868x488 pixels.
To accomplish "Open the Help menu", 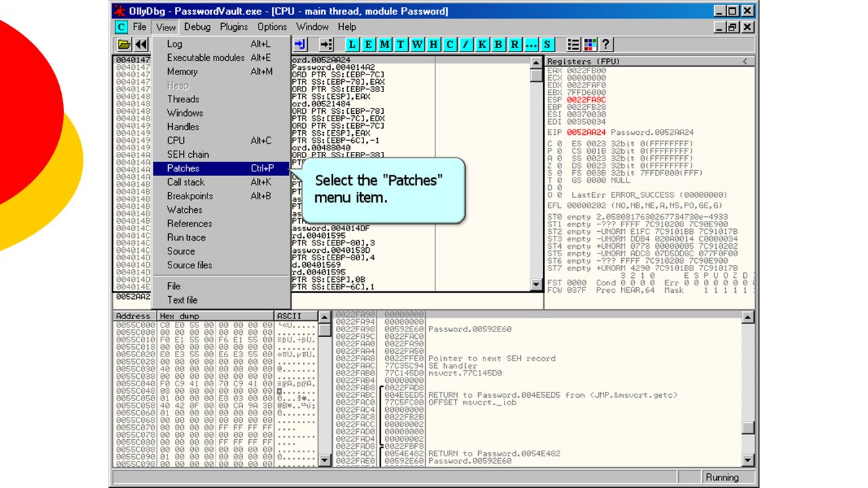I will [x=347, y=27].
